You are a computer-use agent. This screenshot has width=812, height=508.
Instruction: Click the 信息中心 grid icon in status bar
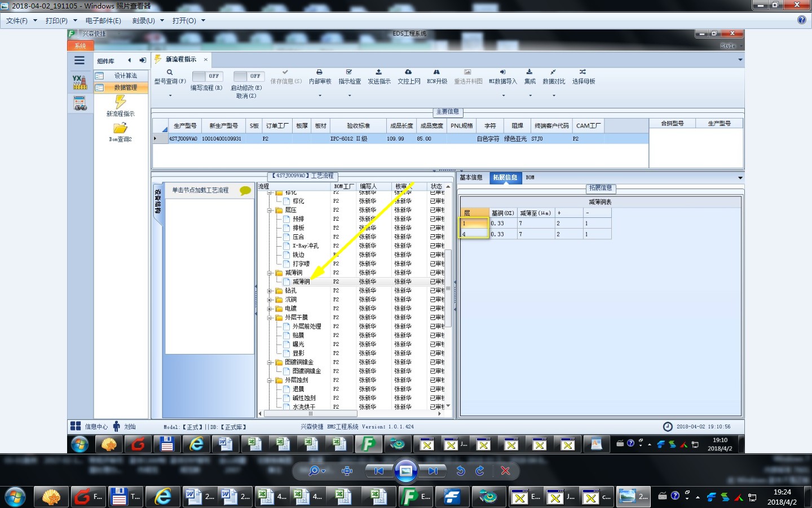coord(76,426)
